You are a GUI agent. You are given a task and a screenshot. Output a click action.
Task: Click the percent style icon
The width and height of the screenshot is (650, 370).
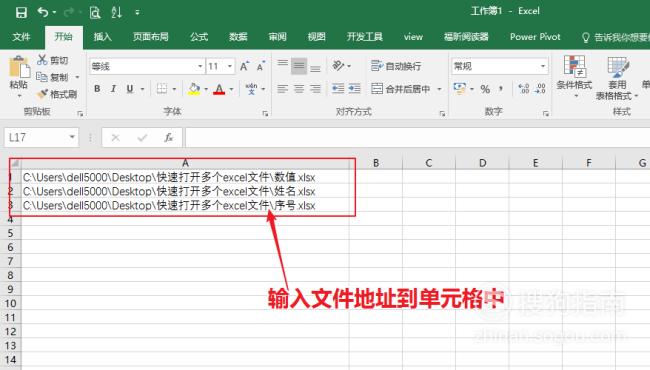[485, 89]
